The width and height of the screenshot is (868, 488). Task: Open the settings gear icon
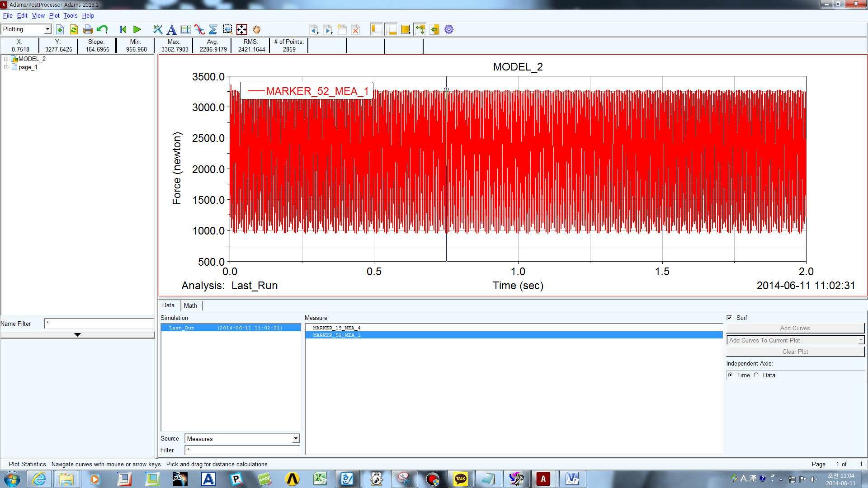(x=449, y=30)
